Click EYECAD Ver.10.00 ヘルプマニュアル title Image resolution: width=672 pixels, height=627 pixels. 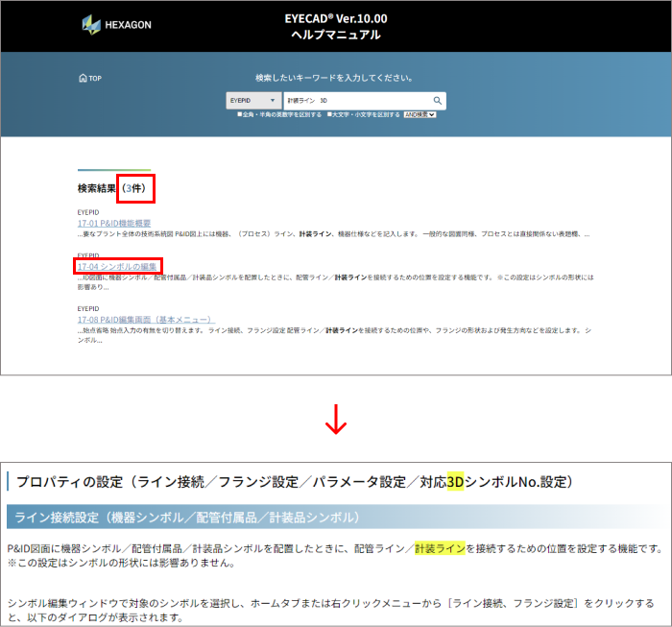[336, 26]
